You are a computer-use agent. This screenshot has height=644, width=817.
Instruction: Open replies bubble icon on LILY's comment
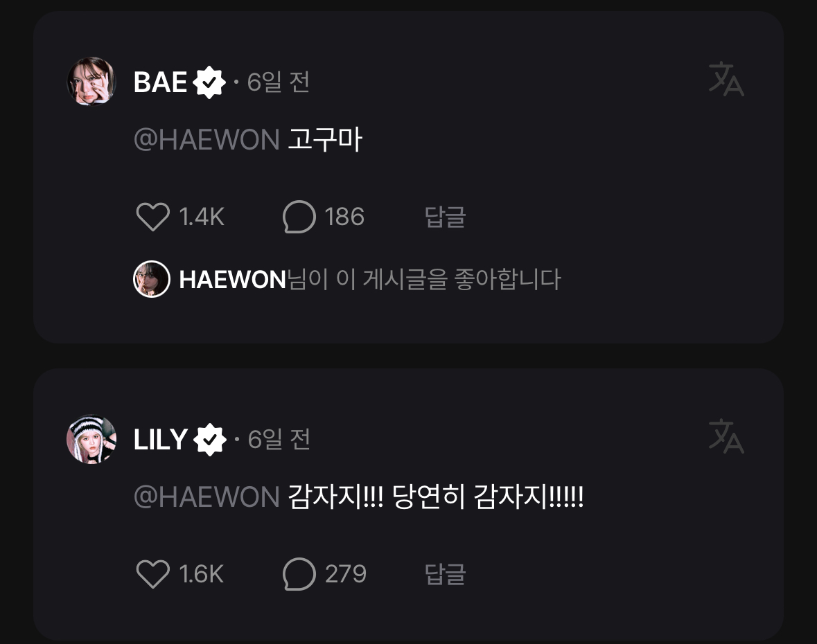click(299, 574)
